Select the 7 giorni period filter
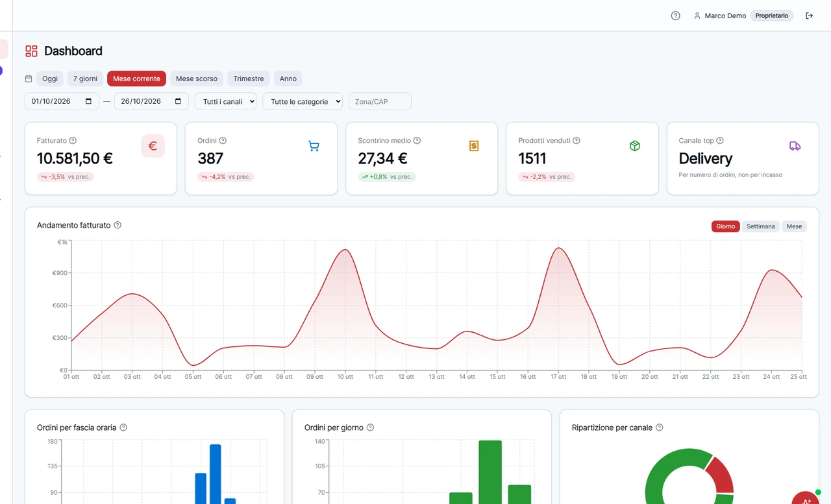Image resolution: width=831 pixels, height=504 pixels. tap(85, 78)
